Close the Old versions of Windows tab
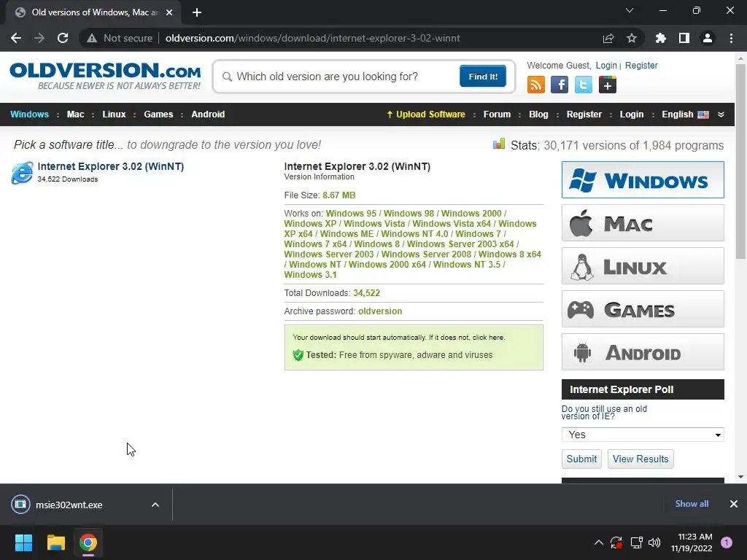 [169, 12]
